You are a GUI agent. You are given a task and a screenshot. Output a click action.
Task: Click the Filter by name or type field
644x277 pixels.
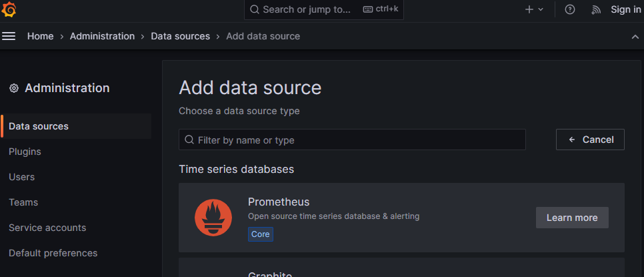pyautogui.click(x=352, y=140)
